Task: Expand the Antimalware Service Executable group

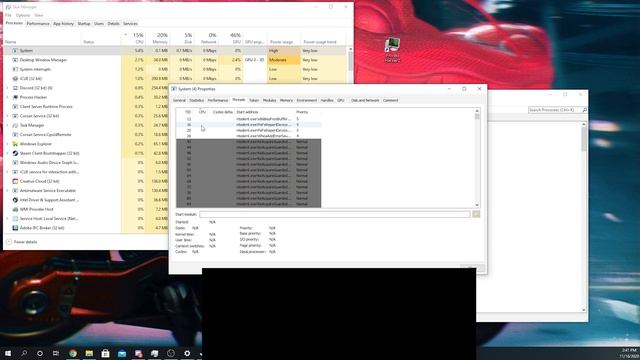Action: click(7, 191)
